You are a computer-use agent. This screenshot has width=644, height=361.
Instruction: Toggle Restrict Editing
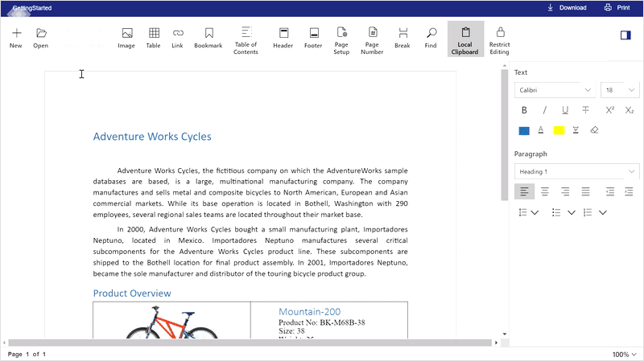(x=500, y=40)
